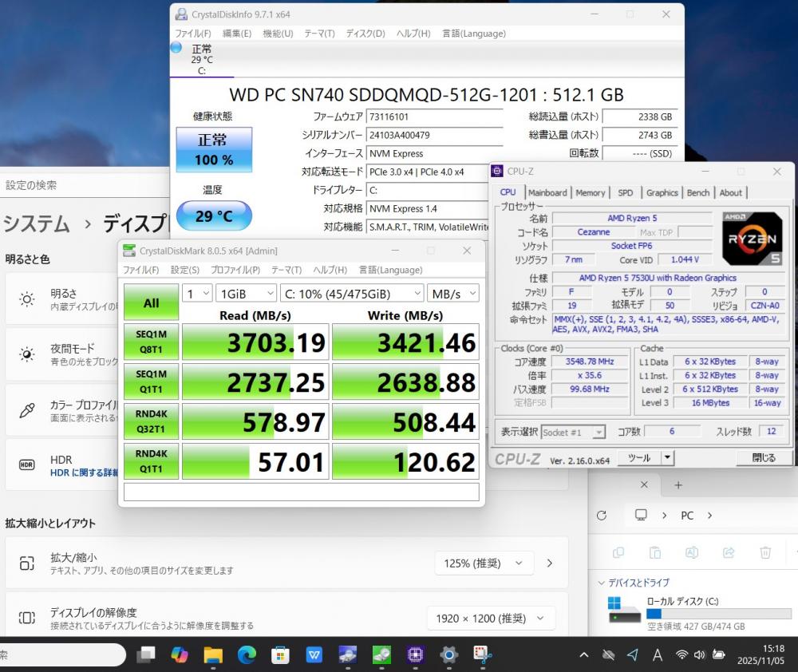Switch to the Mainboard tab in CPU-Z
The width and height of the screenshot is (798, 672).
(547, 192)
